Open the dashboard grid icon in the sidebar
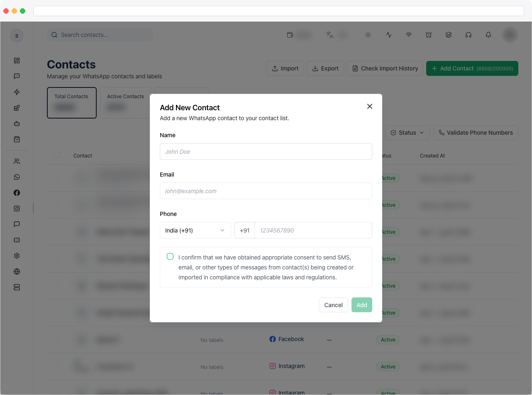This screenshot has width=532, height=395. 17,61
